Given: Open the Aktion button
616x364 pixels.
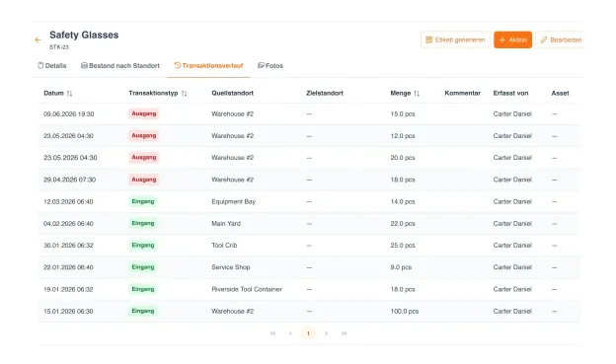Looking at the screenshot, I should 512,39.
